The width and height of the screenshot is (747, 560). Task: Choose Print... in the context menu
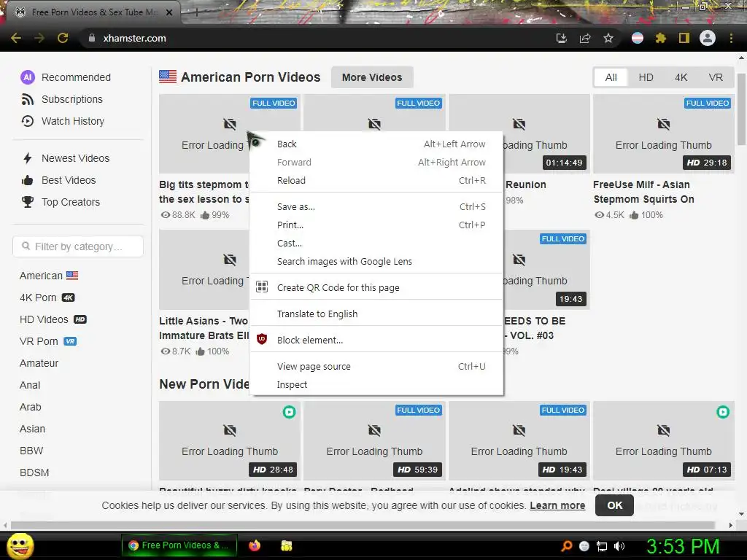click(376, 225)
